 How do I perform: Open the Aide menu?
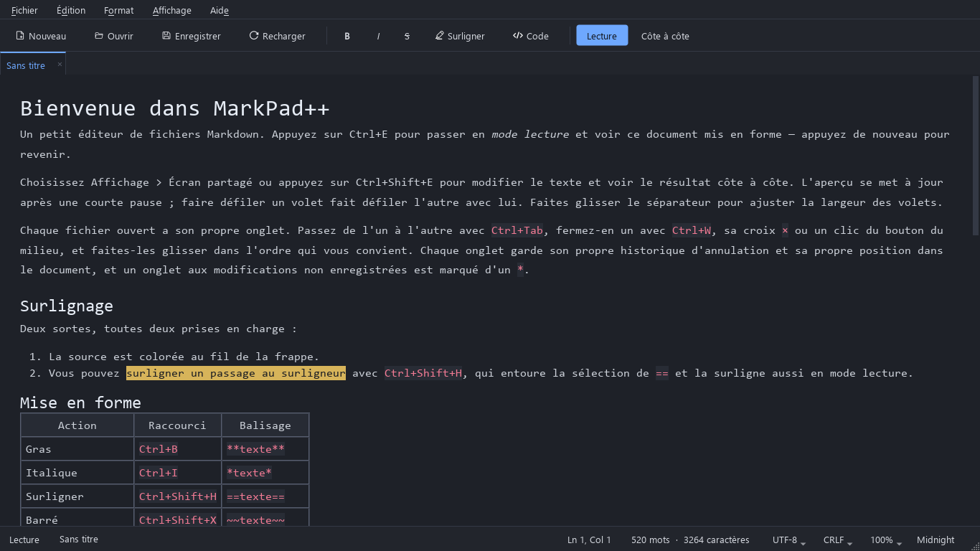(220, 10)
